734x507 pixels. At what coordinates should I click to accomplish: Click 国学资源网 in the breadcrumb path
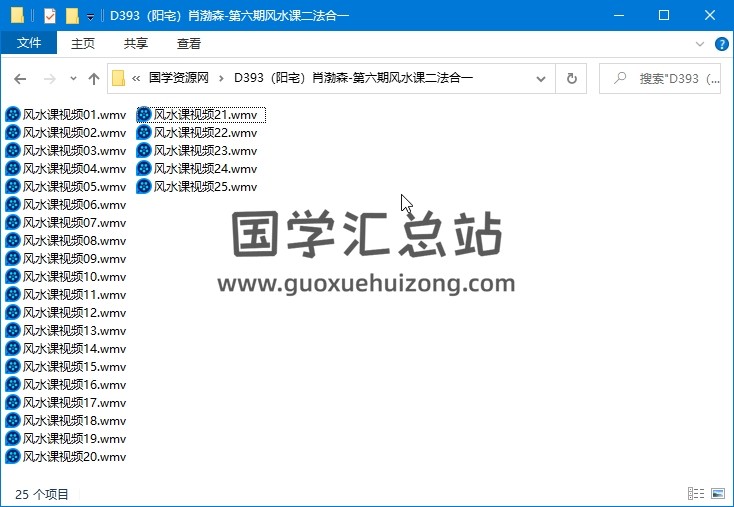point(178,78)
